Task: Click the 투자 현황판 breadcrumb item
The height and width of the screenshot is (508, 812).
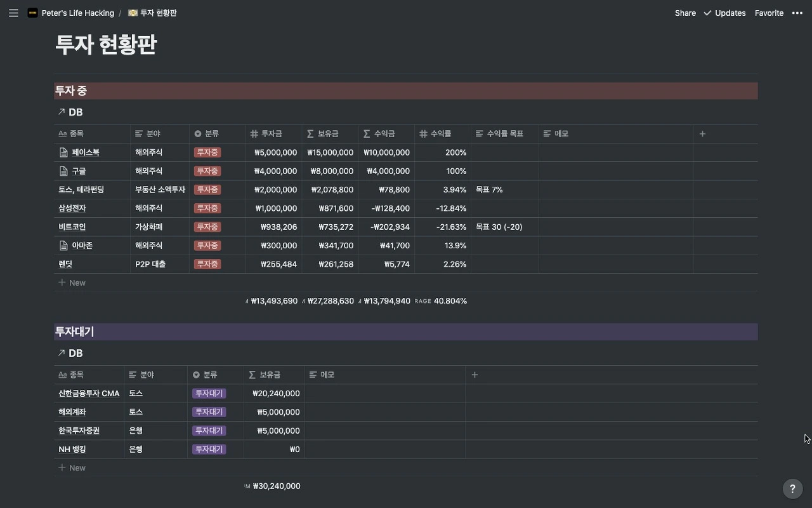Action: pyautogui.click(x=152, y=13)
